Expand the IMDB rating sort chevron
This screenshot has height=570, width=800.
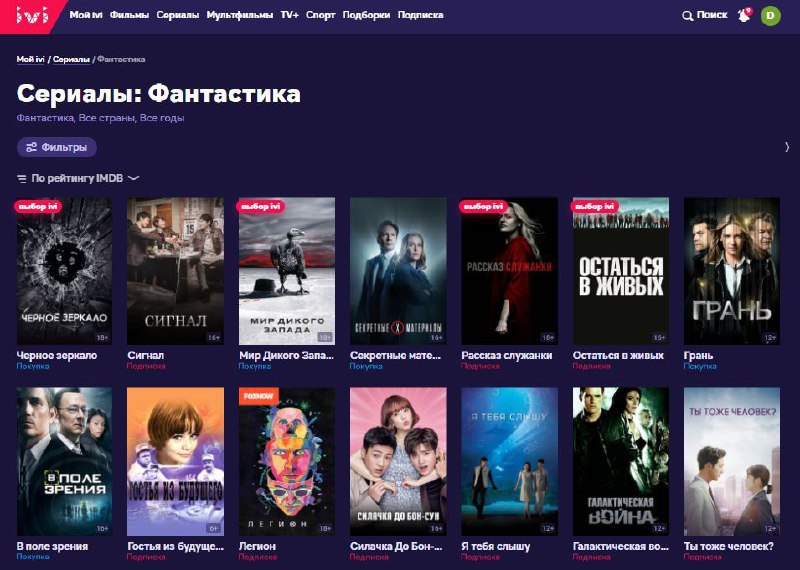(133, 178)
